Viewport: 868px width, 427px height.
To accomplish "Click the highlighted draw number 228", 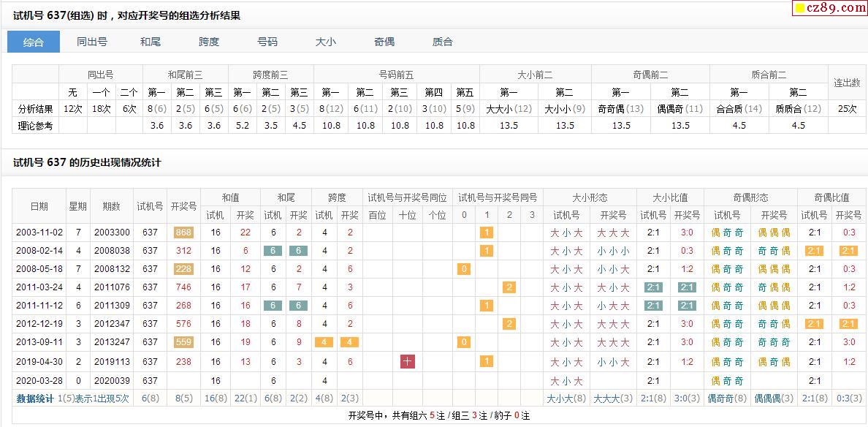I will coord(183,269).
